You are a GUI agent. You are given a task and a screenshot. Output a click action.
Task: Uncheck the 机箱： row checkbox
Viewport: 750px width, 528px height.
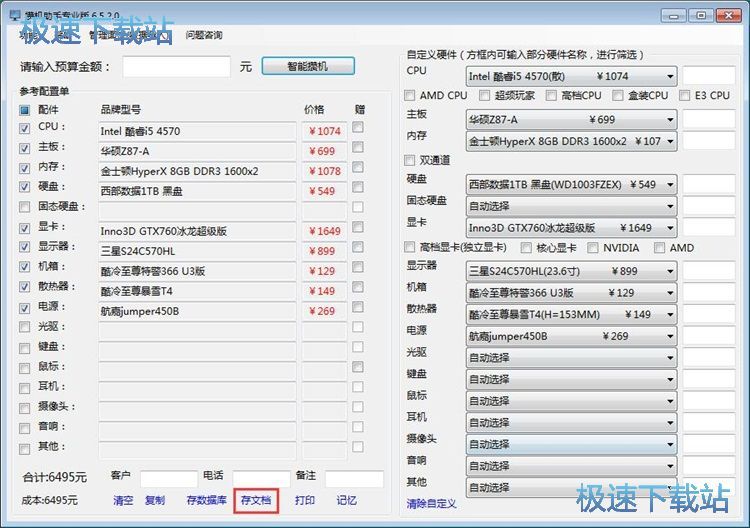click(x=24, y=267)
